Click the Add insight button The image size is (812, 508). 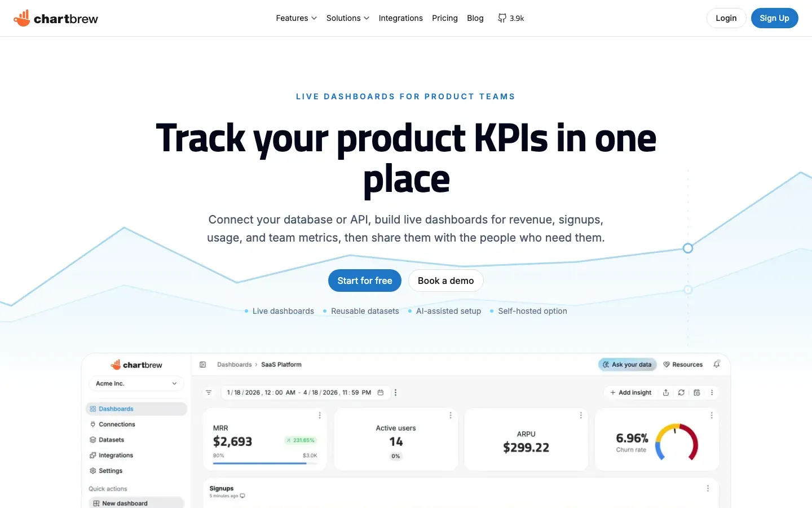coord(630,392)
